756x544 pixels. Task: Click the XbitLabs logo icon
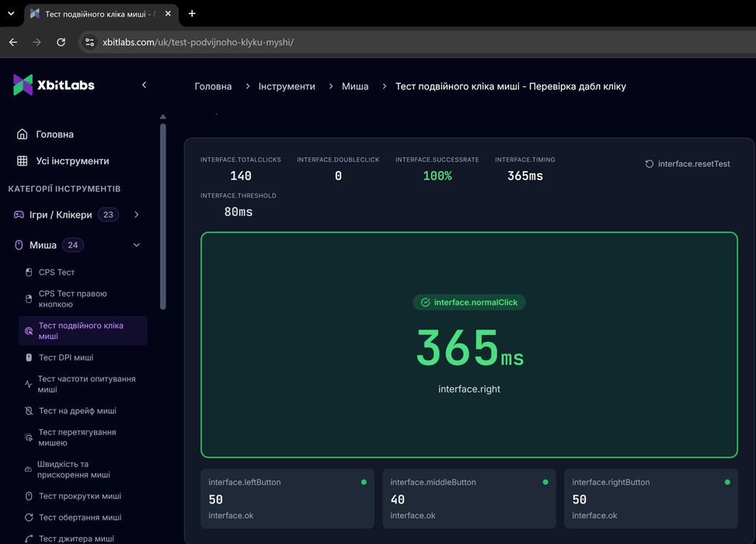(x=23, y=85)
